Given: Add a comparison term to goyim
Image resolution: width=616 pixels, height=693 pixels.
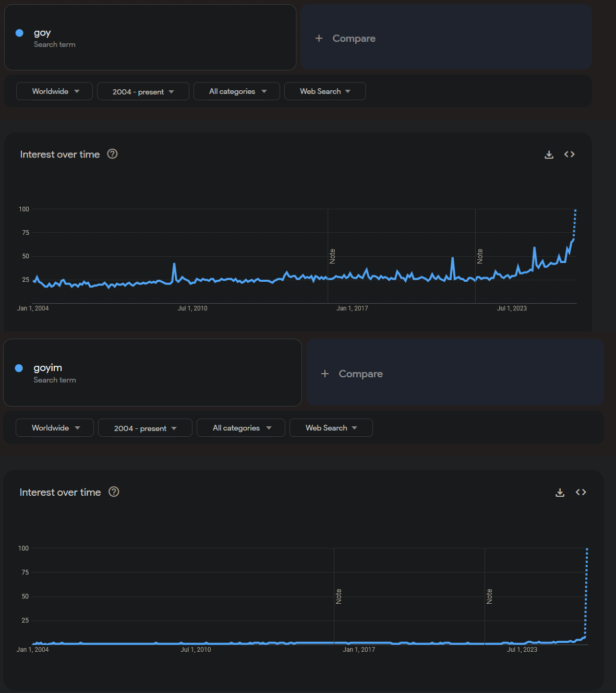Looking at the screenshot, I should click(x=455, y=373).
